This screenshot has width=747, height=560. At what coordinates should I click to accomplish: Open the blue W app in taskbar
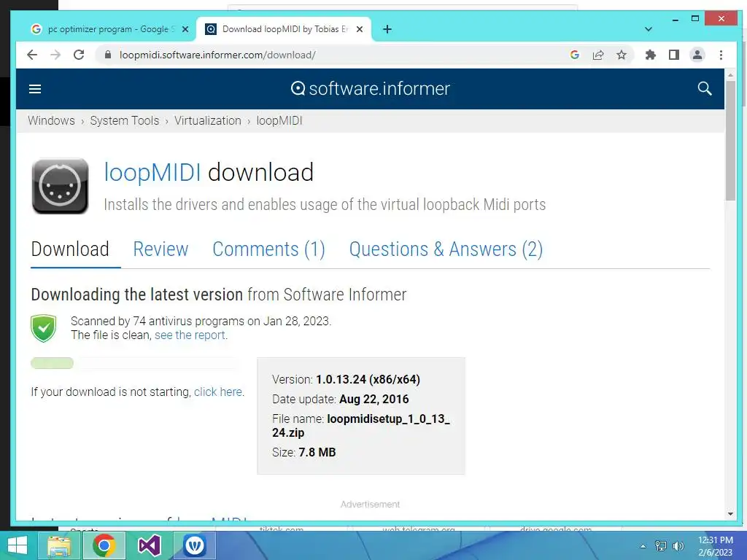point(194,545)
